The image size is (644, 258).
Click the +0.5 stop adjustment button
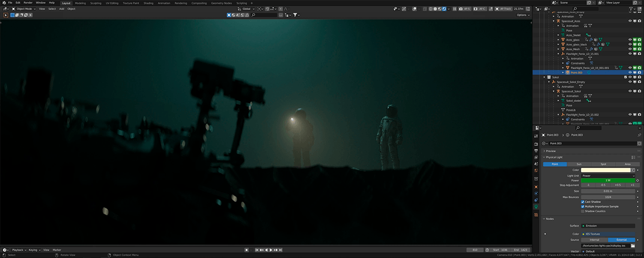click(x=618, y=185)
